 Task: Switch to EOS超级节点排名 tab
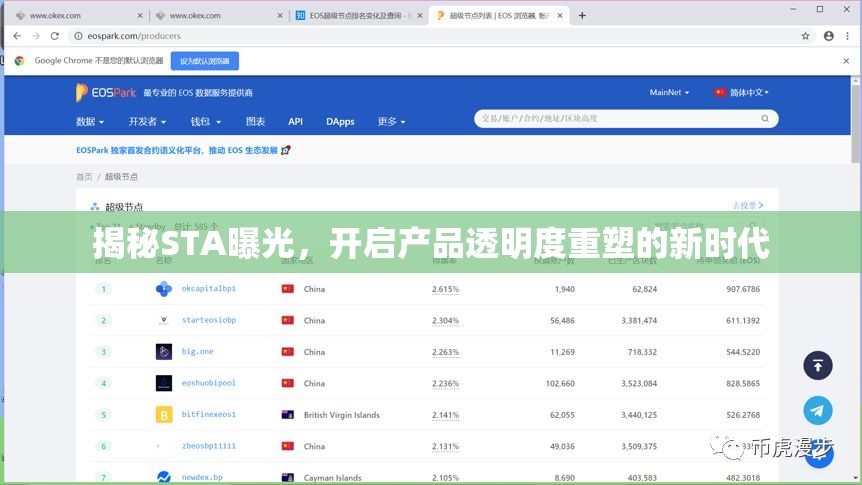pyautogui.click(x=357, y=15)
